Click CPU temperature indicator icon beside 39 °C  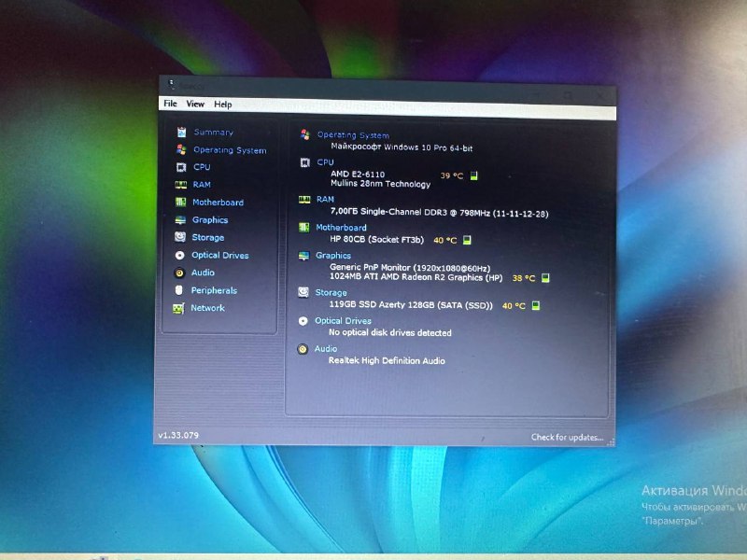click(x=474, y=175)
